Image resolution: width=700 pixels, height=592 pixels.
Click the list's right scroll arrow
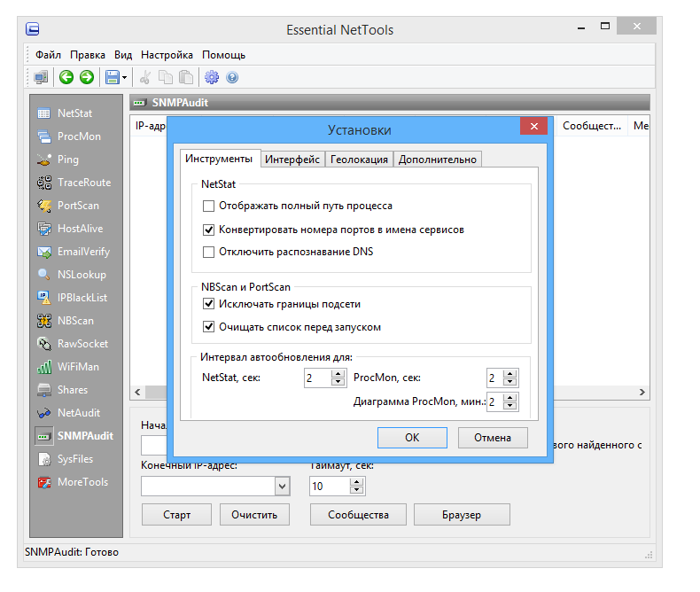tap(642, 392)
